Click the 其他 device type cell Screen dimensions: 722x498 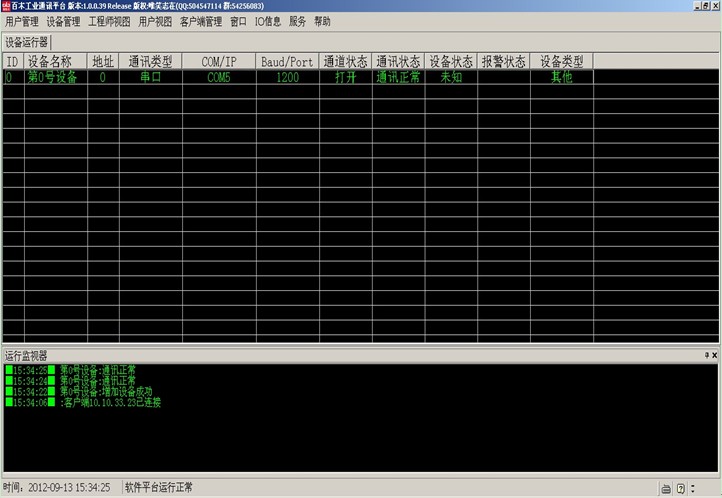[x=562, y=77]
